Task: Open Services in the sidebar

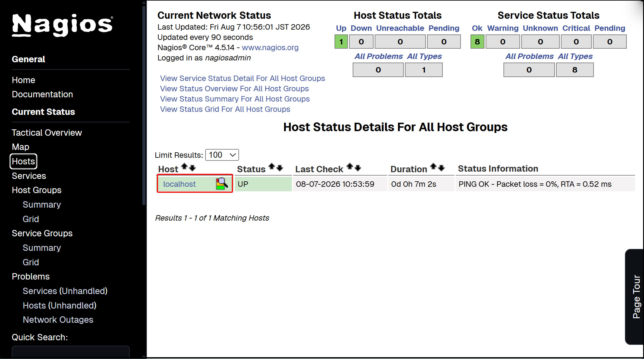Action: pyautogui.click(x=29, y=176)
